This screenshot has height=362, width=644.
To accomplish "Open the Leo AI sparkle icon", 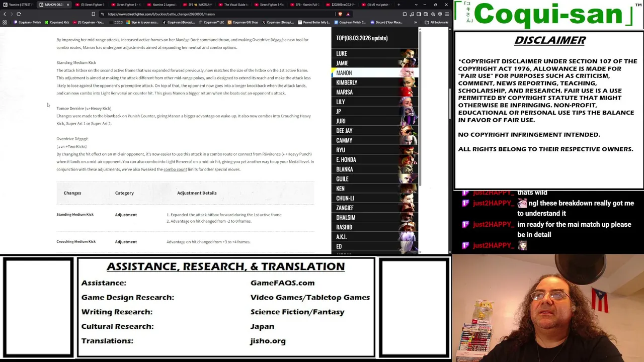I will click(x=433, y=14).
